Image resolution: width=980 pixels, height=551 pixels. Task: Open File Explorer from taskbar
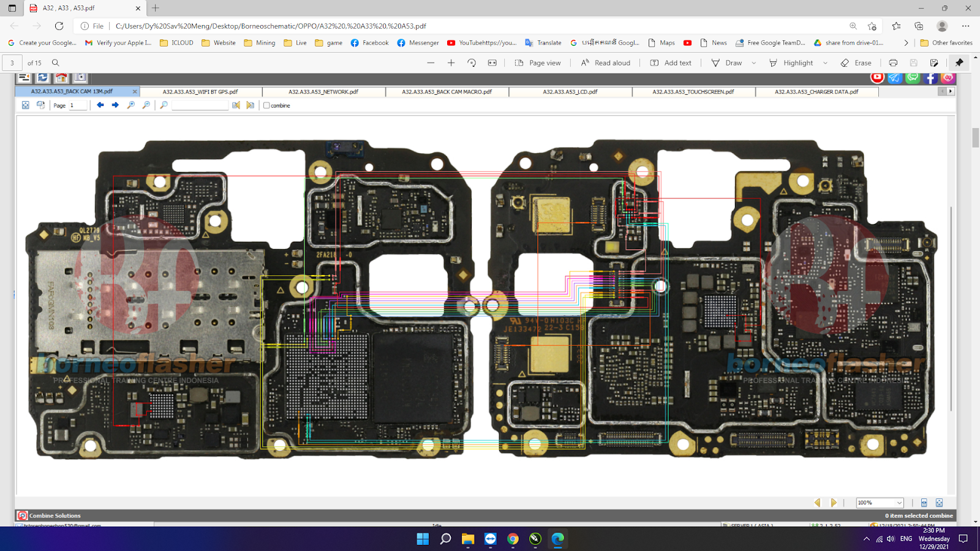click(x=468, y=539)
